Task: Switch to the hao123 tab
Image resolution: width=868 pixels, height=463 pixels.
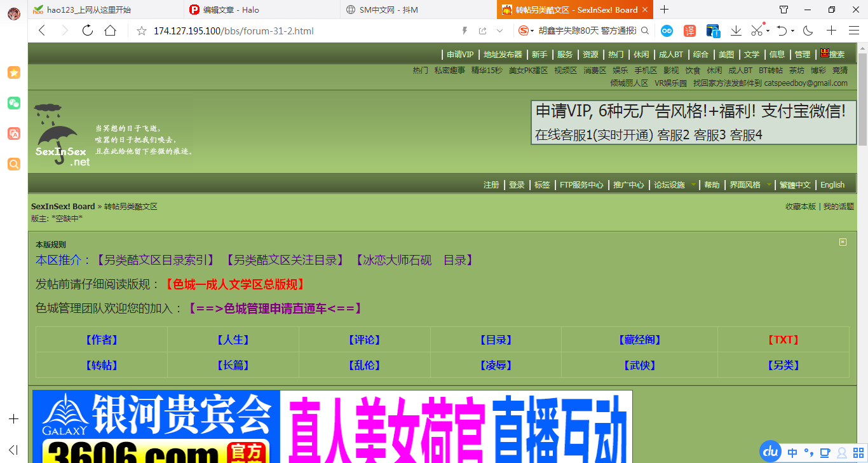Action: 105,10
